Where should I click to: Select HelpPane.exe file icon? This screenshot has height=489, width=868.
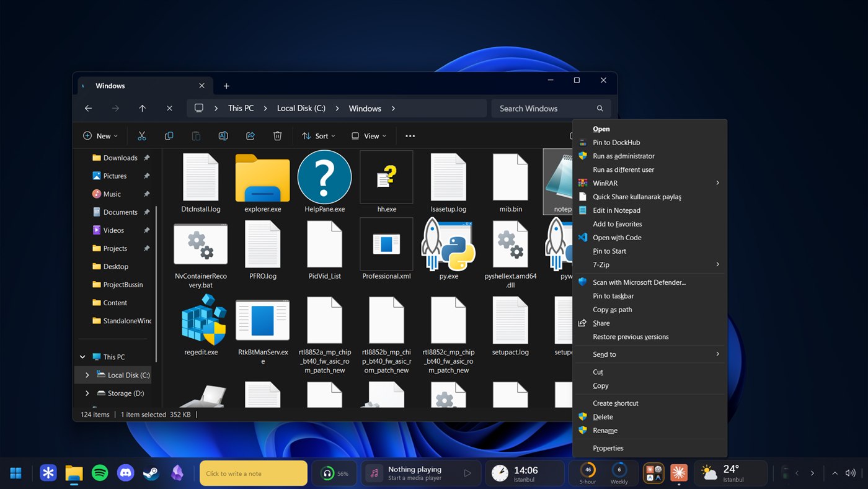coord(325,177)
